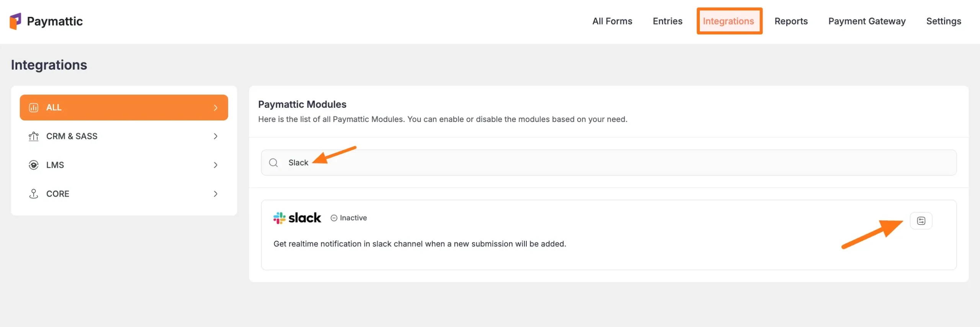This screenshot has height=327, width=980.
Task: Go to the Entries page
Action: click(667, 21)
